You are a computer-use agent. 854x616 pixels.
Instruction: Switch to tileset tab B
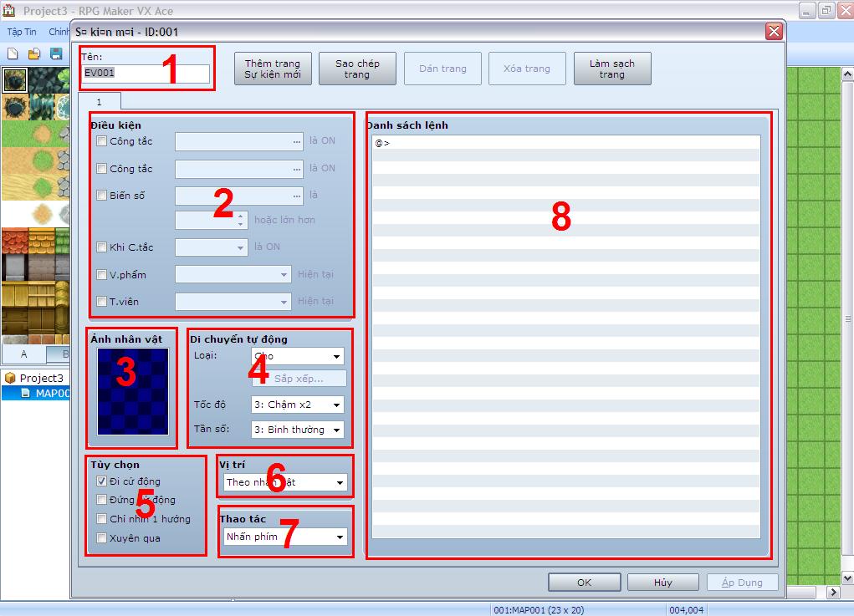click(59, 354)
